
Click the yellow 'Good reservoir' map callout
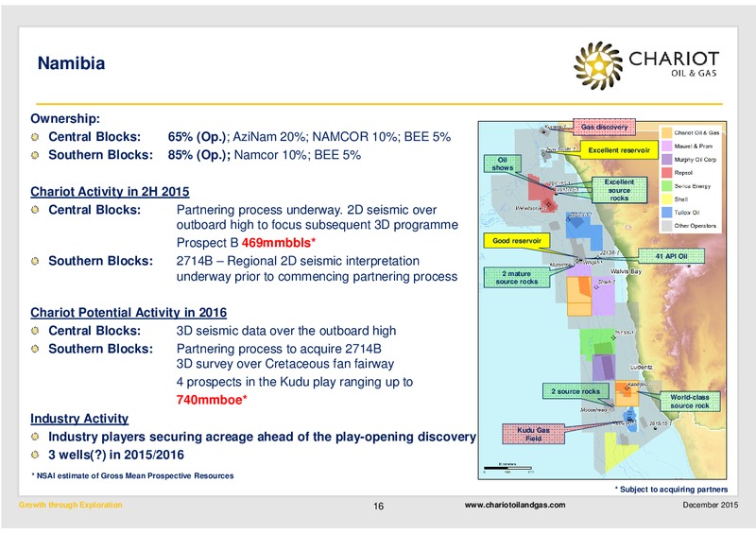(517, 241)
